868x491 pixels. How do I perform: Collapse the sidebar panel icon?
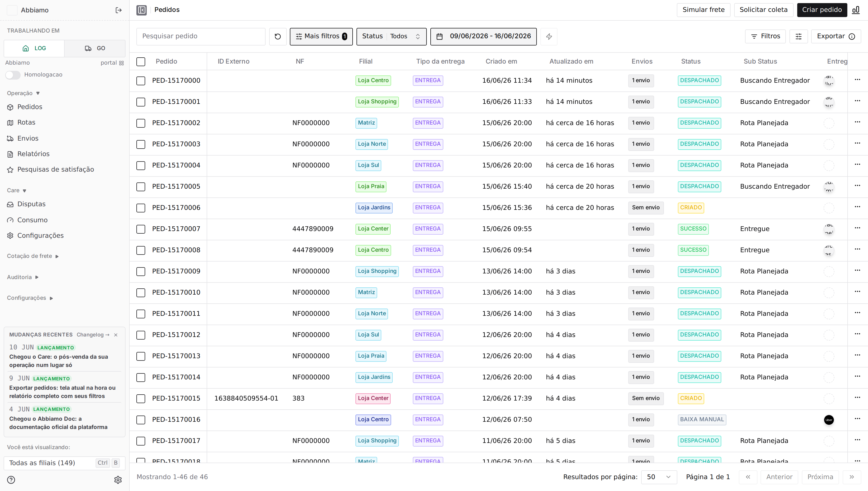coord(142,10)
